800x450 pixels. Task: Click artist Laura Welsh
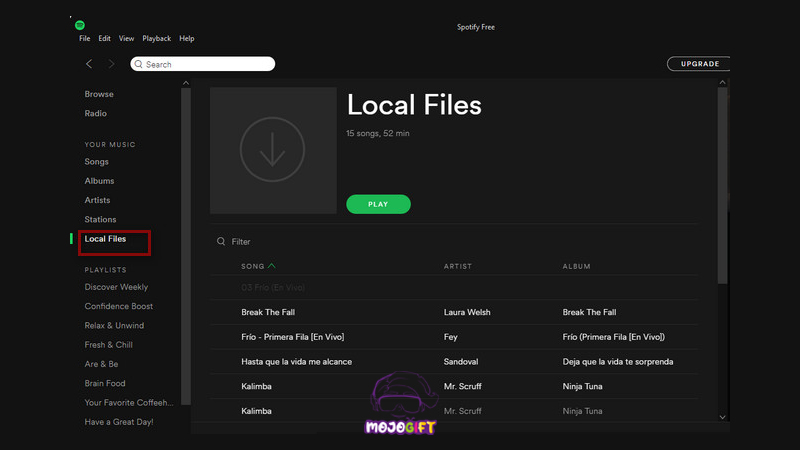(467, 312)
